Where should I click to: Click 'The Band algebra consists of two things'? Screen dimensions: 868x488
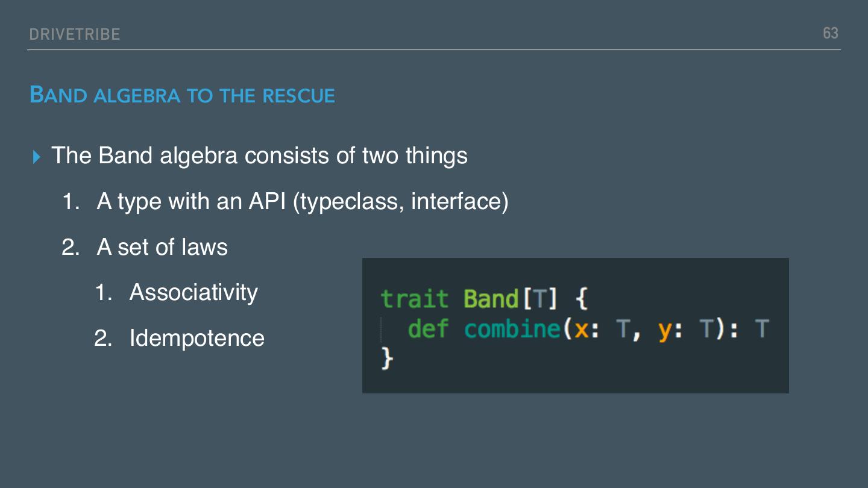coord(259,155)
